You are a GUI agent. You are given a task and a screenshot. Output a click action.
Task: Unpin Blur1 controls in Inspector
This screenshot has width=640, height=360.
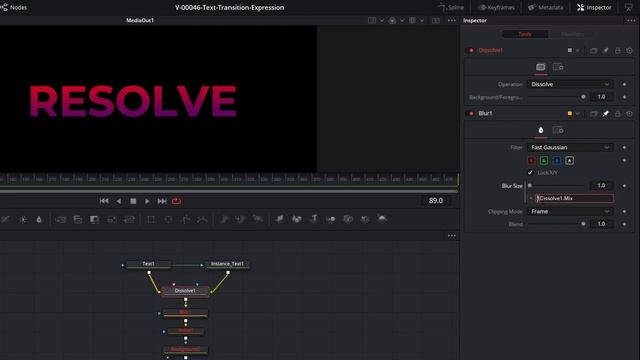[x=606, y=113]
